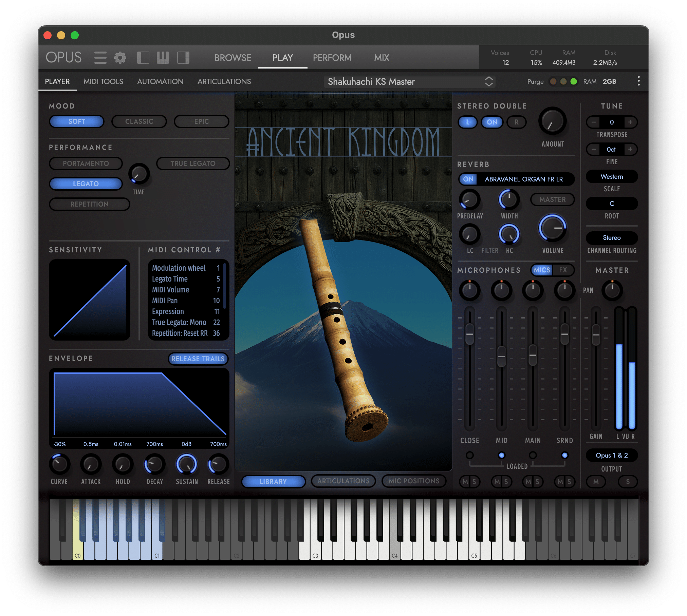Viewport: 687px width, 616px height.
Task: Open the AUTOMATION tab
Action: [160, 81]
